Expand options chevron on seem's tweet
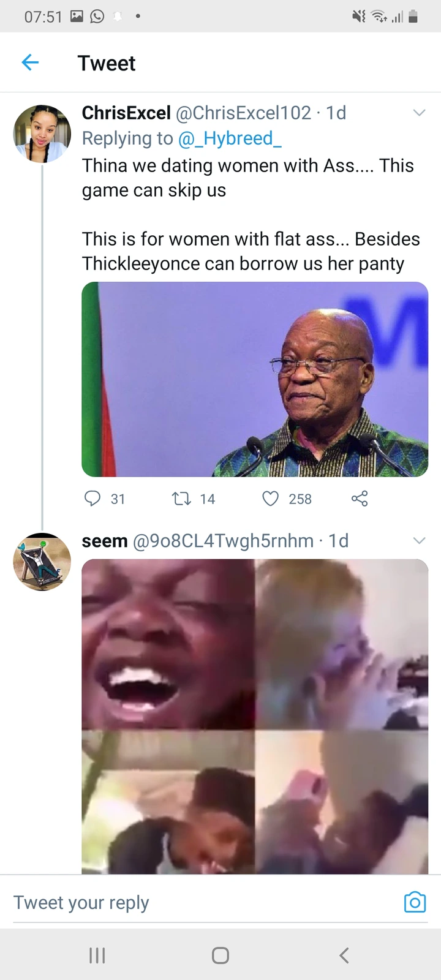441x980 pixels. pos(419,541)
